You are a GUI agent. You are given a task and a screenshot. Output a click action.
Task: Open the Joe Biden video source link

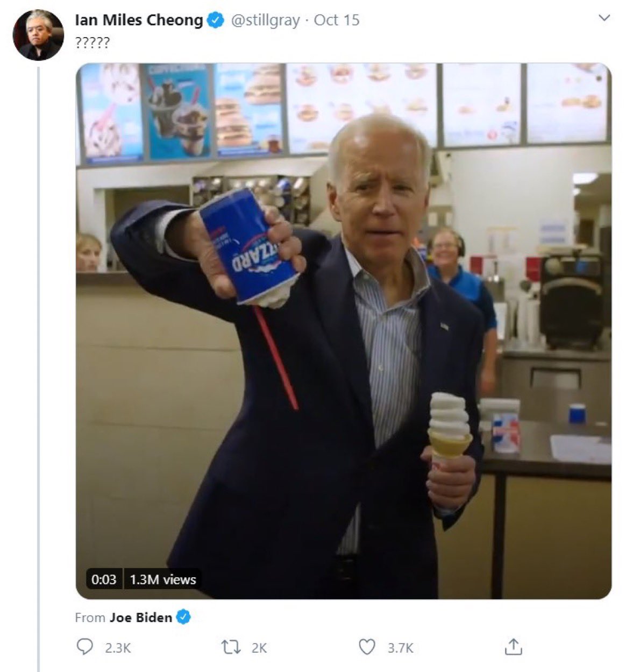pyautogui.click(x=141, y=617)
